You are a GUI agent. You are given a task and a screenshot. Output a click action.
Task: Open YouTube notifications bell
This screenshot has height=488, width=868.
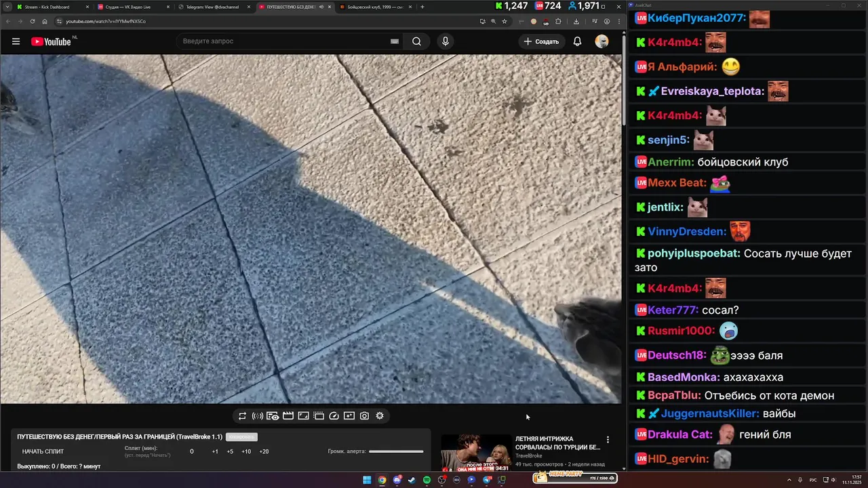[577, 41]
